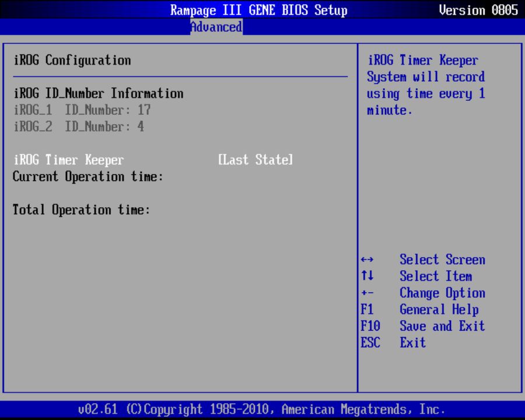Click the help text about recording every minute

point(426,93)
